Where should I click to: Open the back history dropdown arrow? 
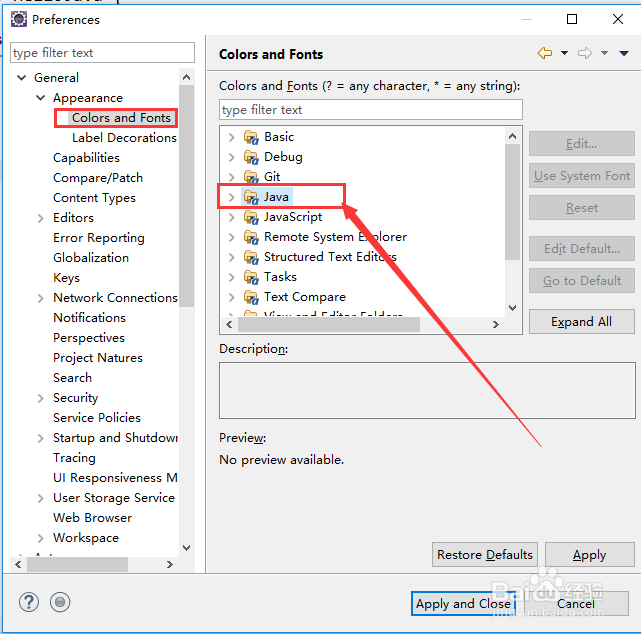564,53
